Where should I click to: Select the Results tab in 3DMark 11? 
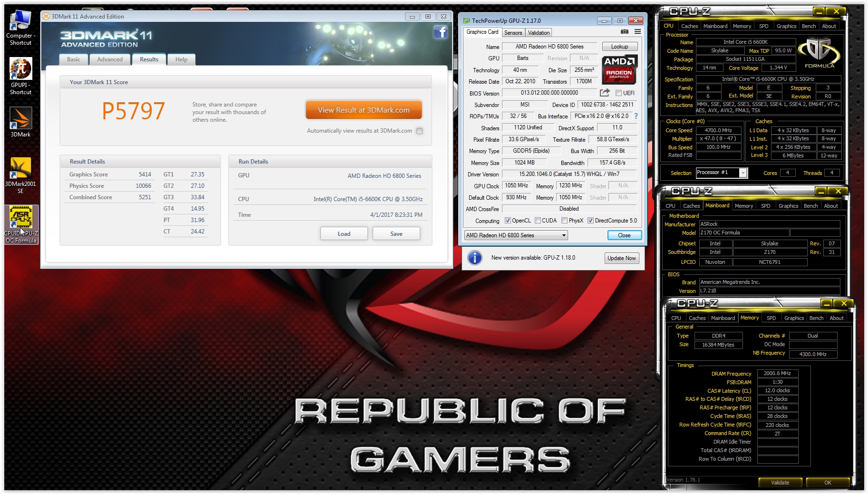[x=149, y=59]
